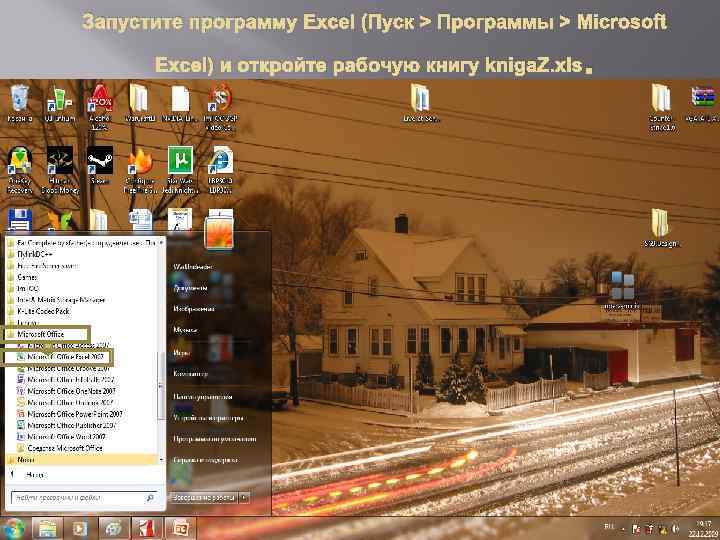Screen dimensions: 720x540
Task: Open Устройства и принтеры in Start menu
Action: point(208,417)
